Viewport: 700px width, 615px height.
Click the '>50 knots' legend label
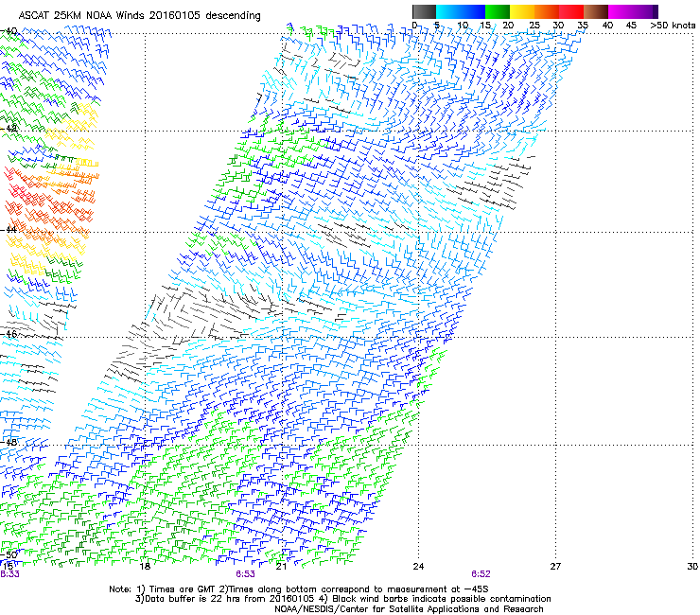coord(673,26)
